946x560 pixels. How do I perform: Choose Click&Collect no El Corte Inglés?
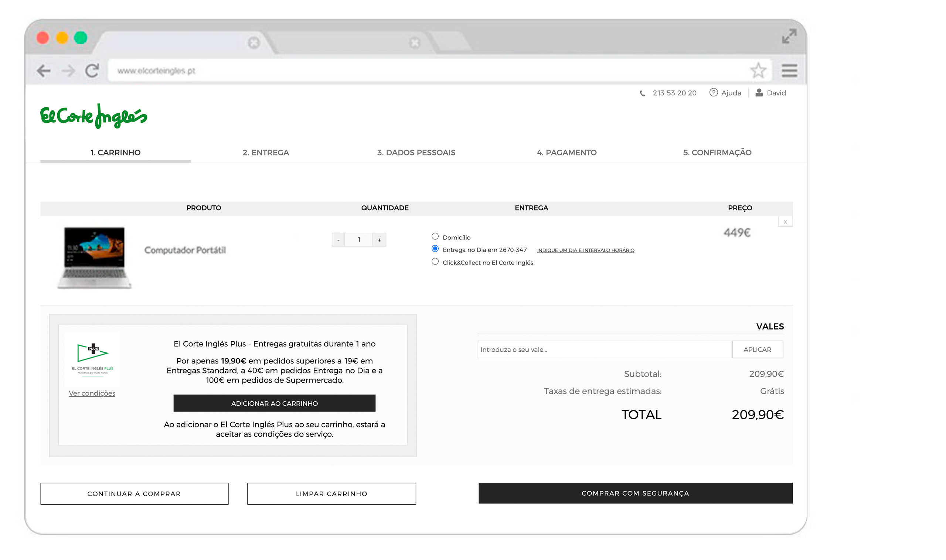435,262
